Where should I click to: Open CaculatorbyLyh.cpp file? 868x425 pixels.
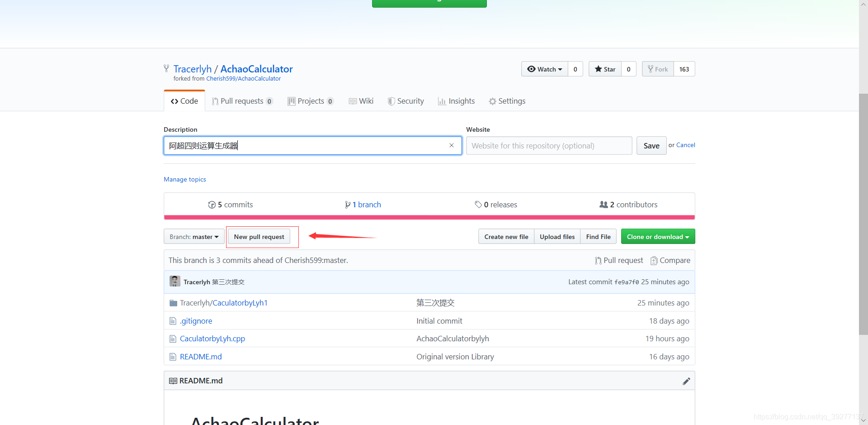coord(212,339)
